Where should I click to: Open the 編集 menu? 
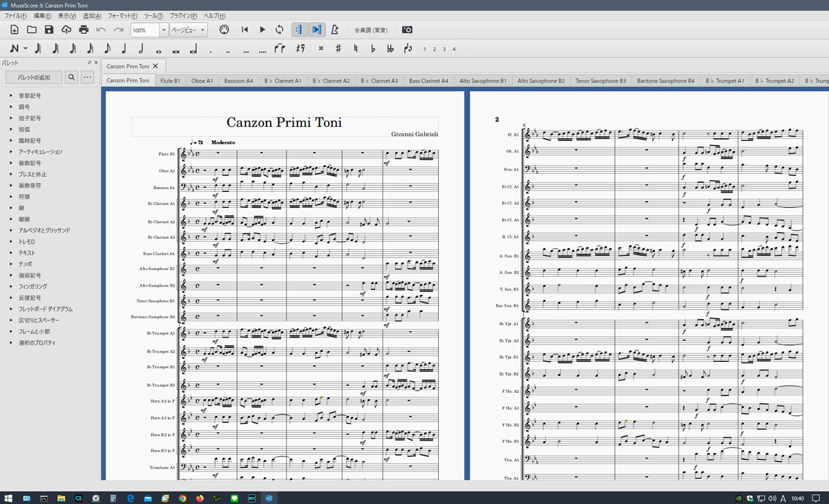coord(42,16)
